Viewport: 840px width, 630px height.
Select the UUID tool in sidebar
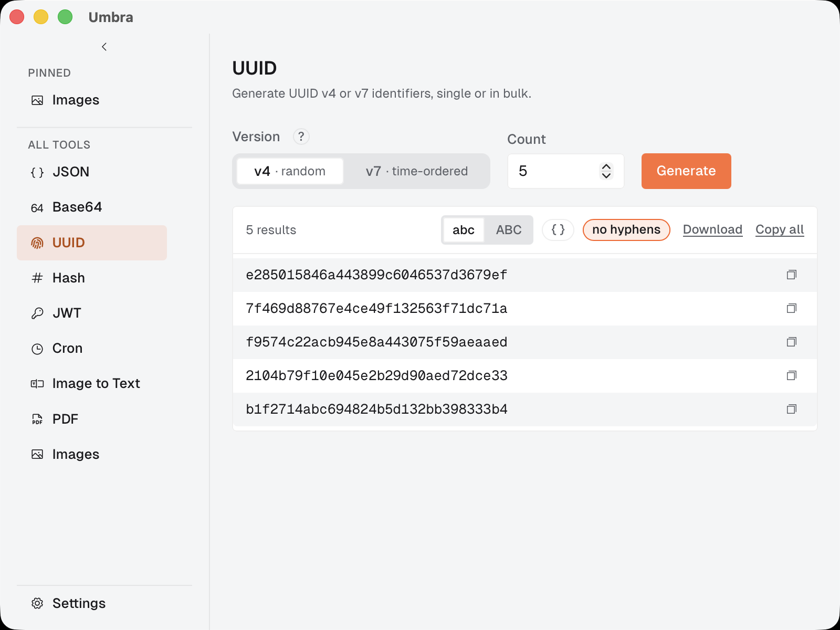pos(92,243)
